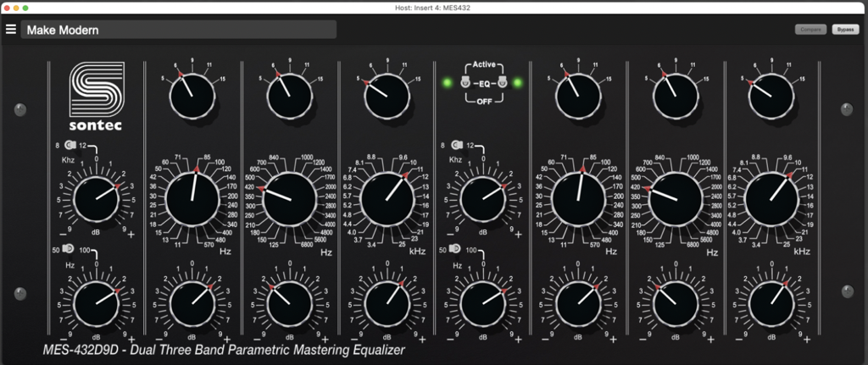
Task: Flip the right channel 50/100 Hz shelf switch
Action: tap(454, 250)
